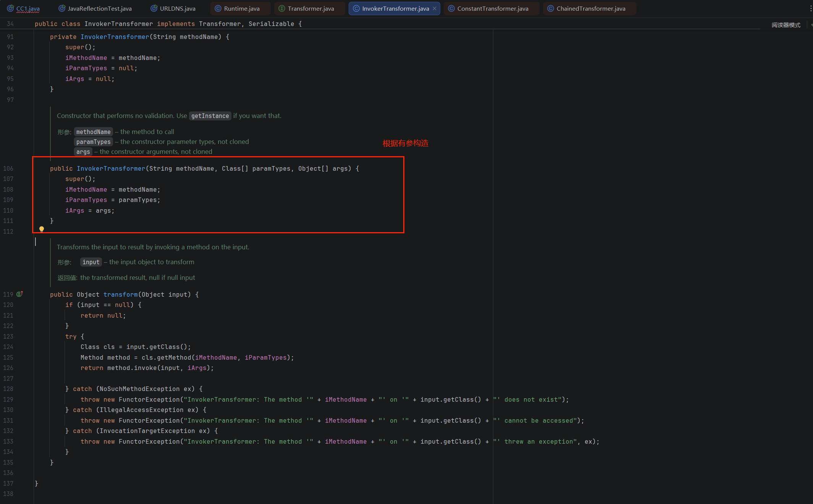Close the InvokerTransformer.java tab
The image size is (813, 504).
pos(435,8)
